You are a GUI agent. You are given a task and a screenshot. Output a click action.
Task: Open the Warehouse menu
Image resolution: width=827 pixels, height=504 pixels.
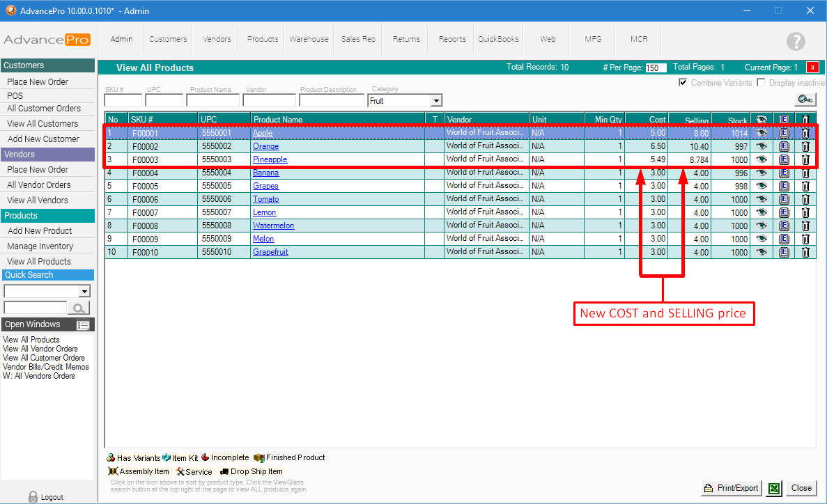coord(309,39)
